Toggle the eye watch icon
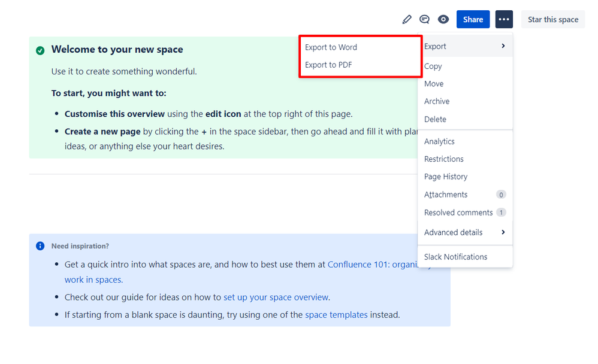The height and width of the screenshot is (364, 598). [x=443, y=19]
